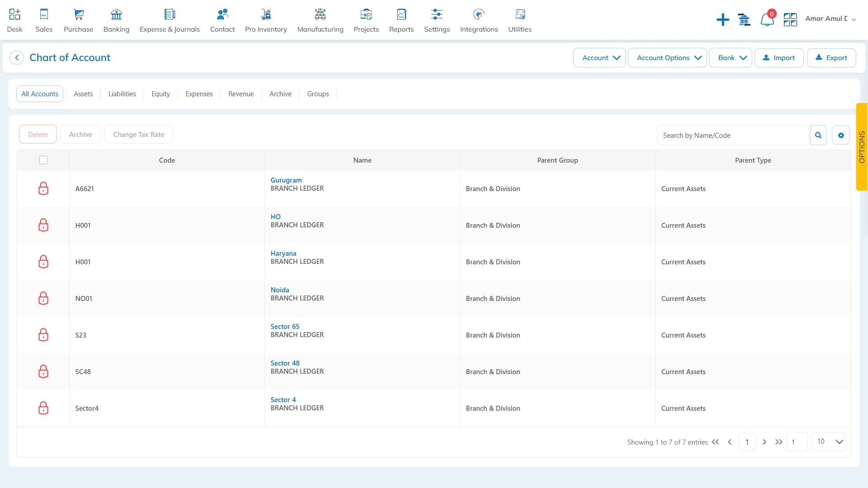Open Expense & Journals module
This screenshot has height=488, width=868.
click(170, 14)
